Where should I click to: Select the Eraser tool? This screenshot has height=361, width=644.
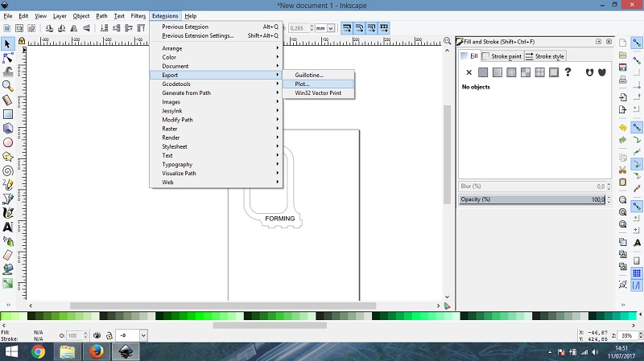click(7, 255)
